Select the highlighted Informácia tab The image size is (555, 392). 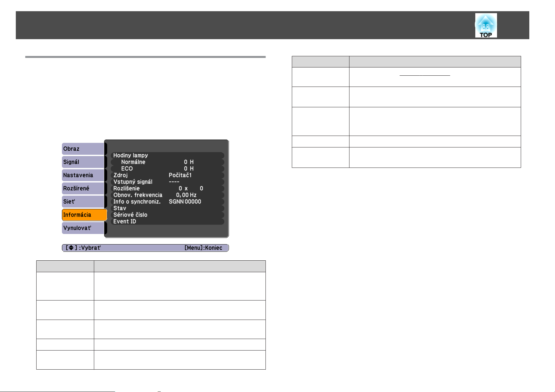coord(84,215)
